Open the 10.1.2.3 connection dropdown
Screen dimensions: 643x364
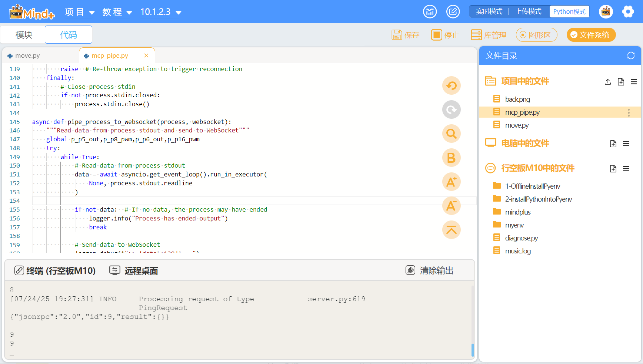click(x=161, y=12)
